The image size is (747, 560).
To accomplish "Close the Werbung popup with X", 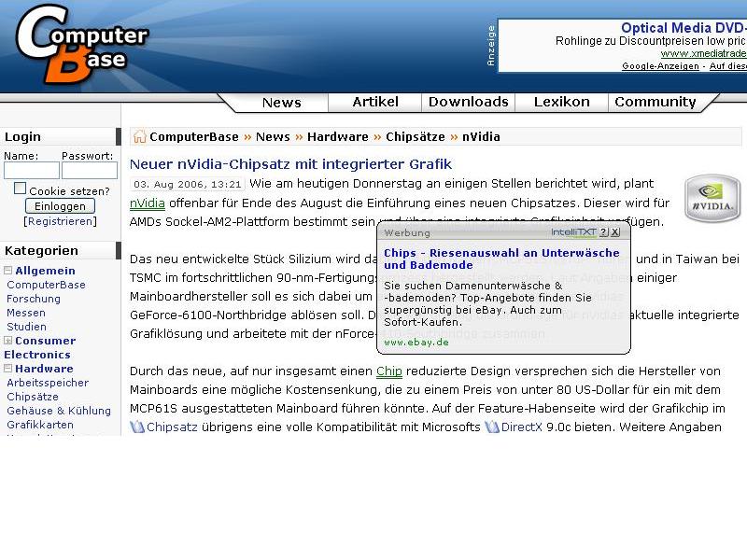I will [615, 232].
